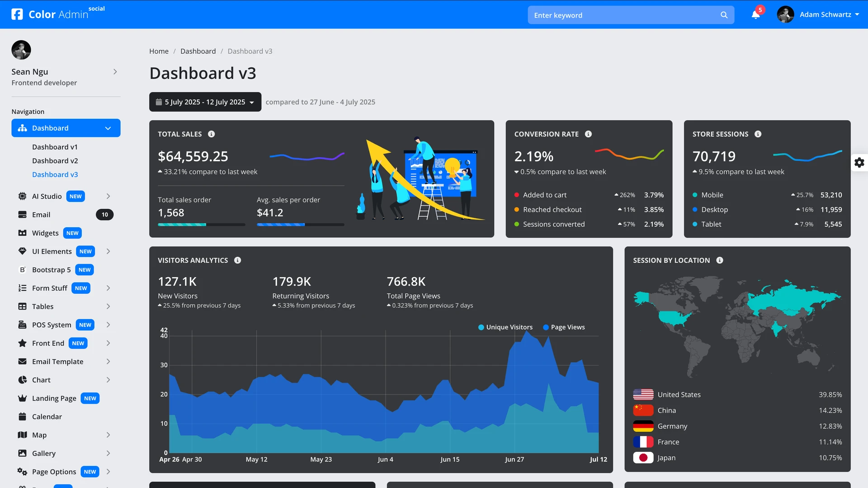The height and width of the screenshot is (488, 868).
Task: Click the Page Options gears icon
Action: [22, 472]
